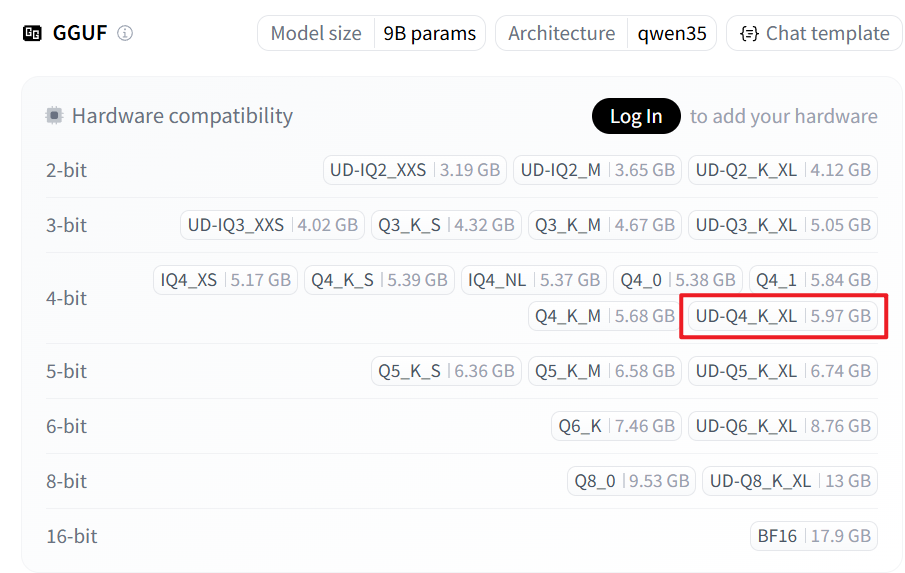The image size is (905, 573).
Task: Select the Q8_0 9.53 GB quantization
Action: (x=631, y=481)
